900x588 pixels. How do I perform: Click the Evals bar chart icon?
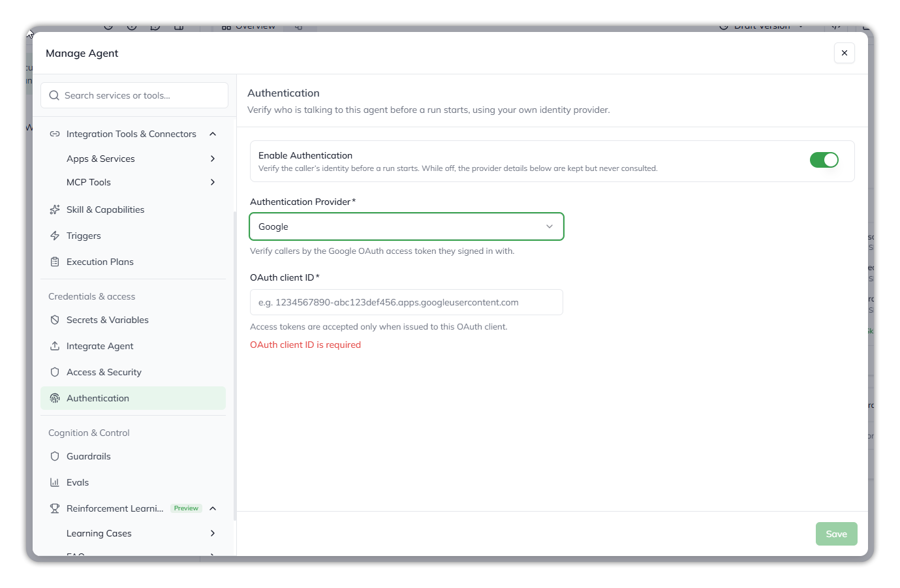tap(55, 482)
